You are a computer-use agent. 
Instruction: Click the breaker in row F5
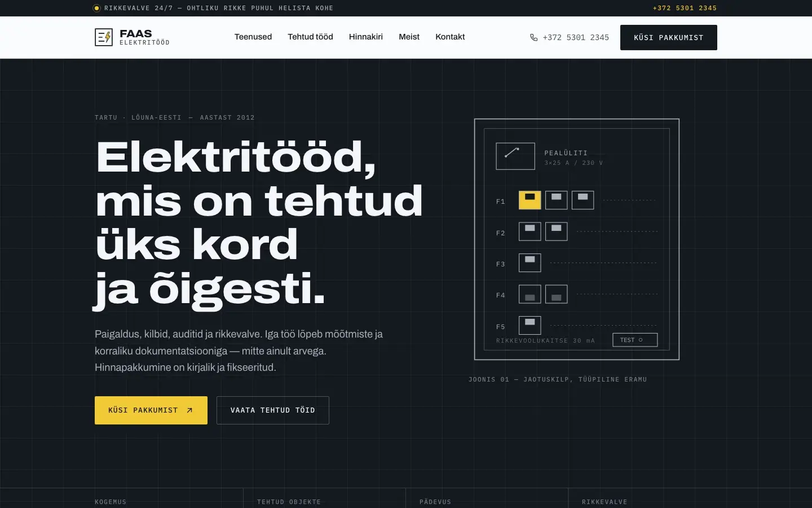[530, 325]
